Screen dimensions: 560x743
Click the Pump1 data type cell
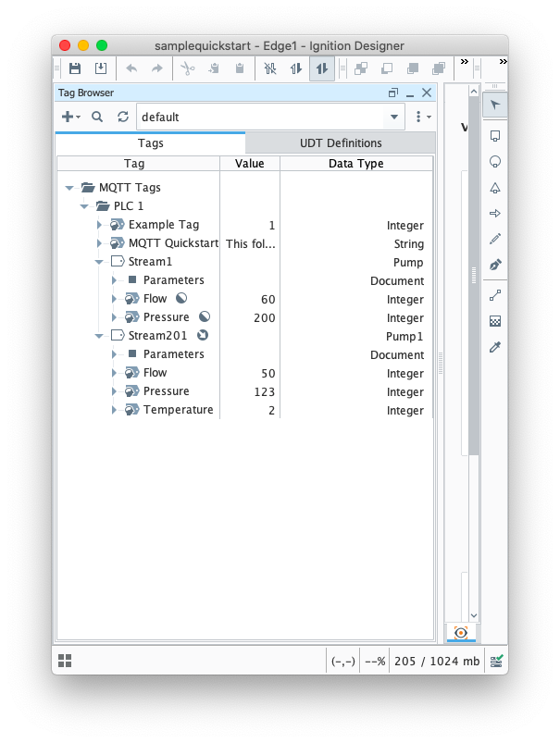404,337
